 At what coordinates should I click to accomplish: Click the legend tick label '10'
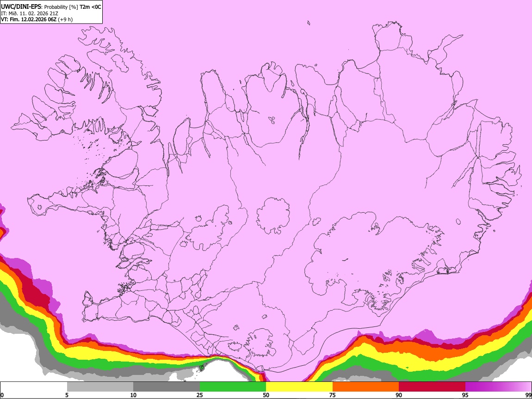click(x=133, y=395)
